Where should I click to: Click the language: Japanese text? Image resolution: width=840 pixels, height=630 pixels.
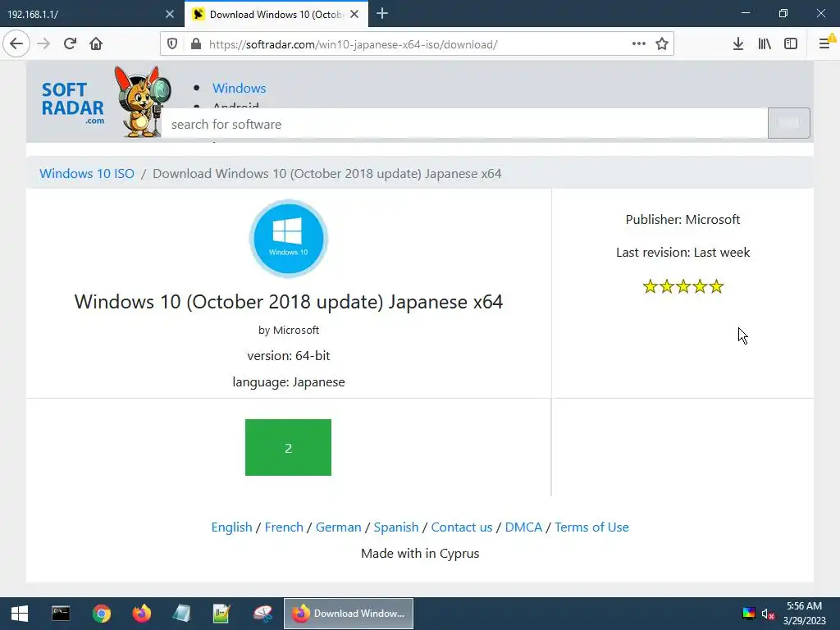click(288, 382)
